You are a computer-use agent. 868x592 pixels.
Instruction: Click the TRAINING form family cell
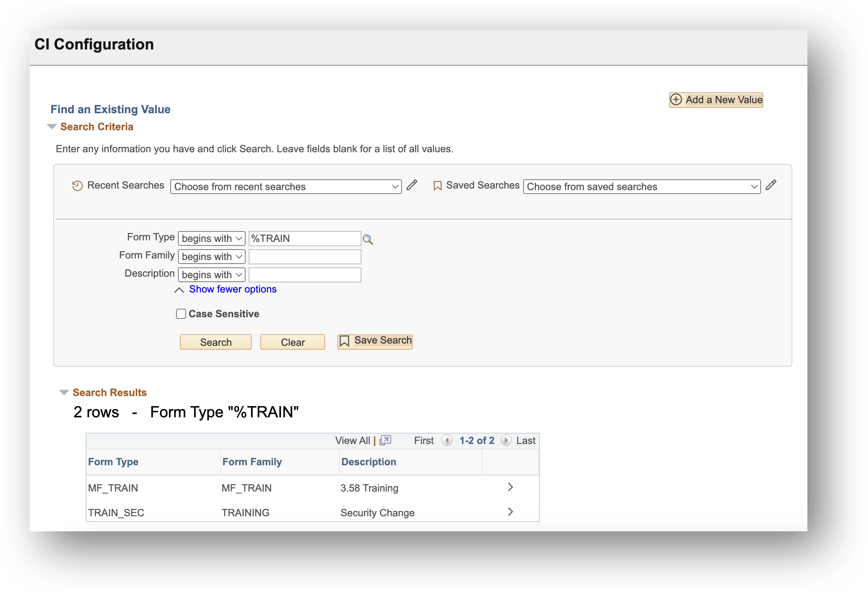[x=246, y=513]
